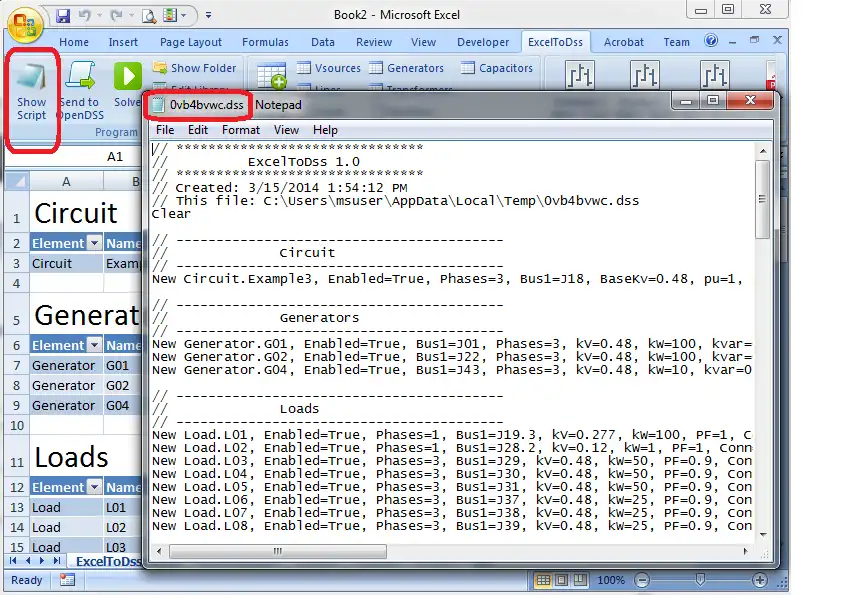The image size is (846, 595).
Task: Select cell G01 in row 7
Action: coord(122,365)
